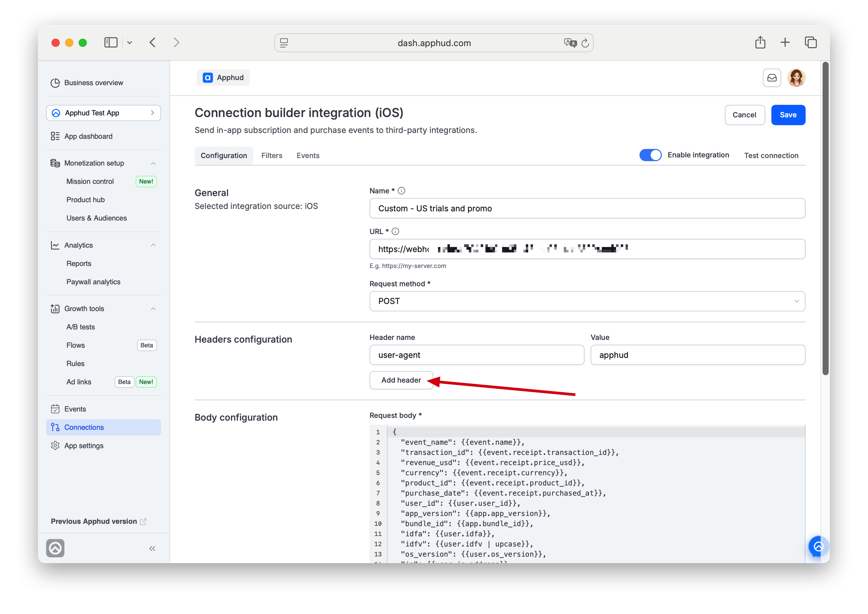Save the connection builder integration
Screen dimensions: 868x614
[x=788, y=115]
